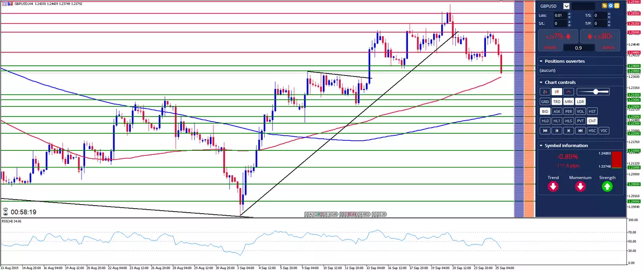Click the 1.21500 green price level label

point(633,150)
